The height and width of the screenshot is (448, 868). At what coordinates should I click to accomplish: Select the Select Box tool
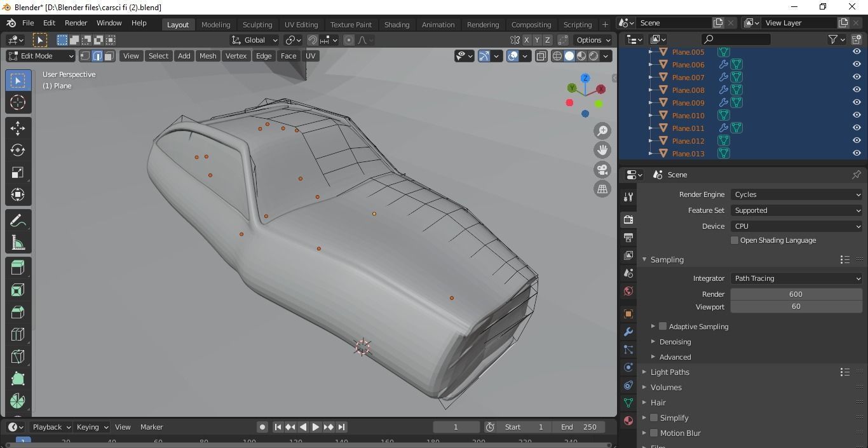18,80
